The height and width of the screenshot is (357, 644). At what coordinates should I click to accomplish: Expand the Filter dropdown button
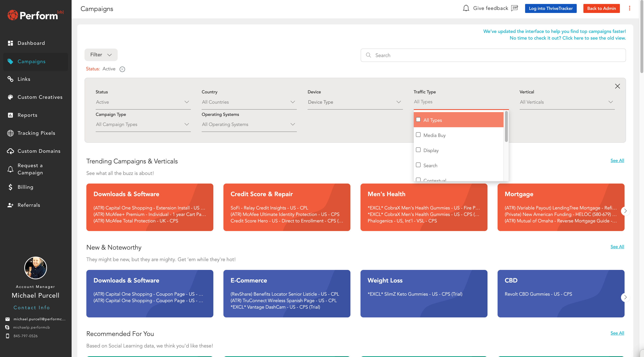(101, 55)
